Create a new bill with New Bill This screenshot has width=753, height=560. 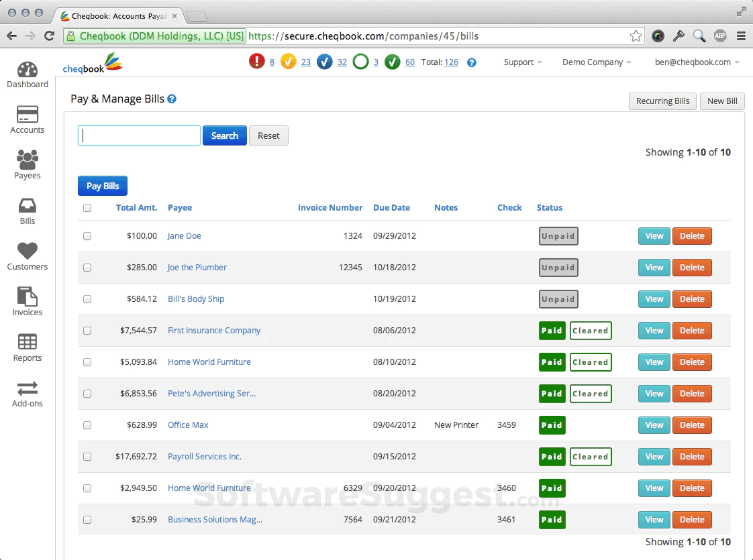(722, 101)
